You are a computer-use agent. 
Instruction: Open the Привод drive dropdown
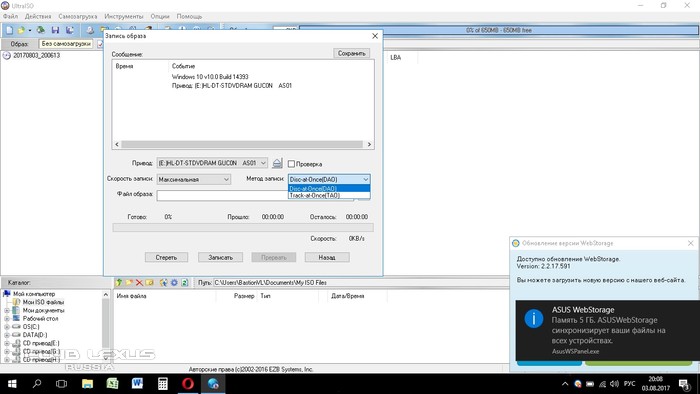(212, 163)
